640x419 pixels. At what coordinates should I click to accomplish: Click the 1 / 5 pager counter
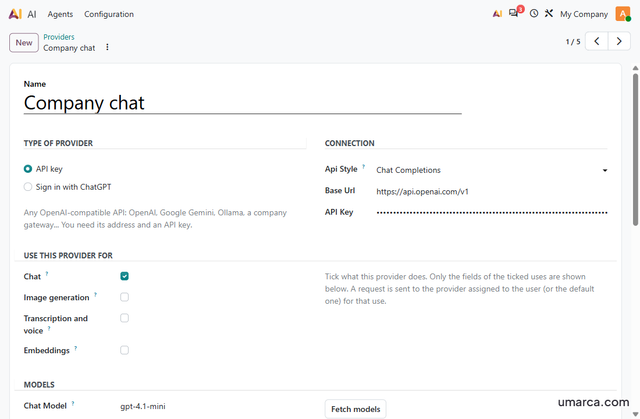(573, 42)
